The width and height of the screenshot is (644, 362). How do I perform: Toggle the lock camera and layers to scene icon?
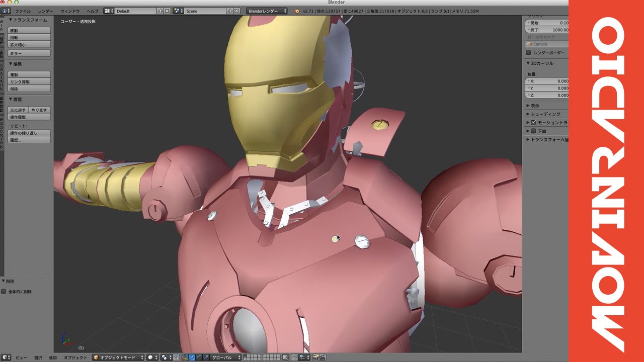pyautogui.click(x=286, y=357)
